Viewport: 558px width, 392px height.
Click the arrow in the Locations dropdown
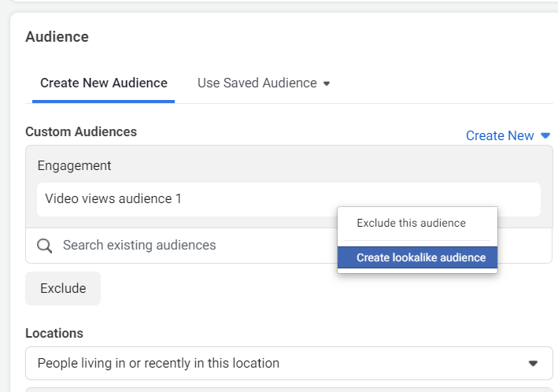[533, 364]
